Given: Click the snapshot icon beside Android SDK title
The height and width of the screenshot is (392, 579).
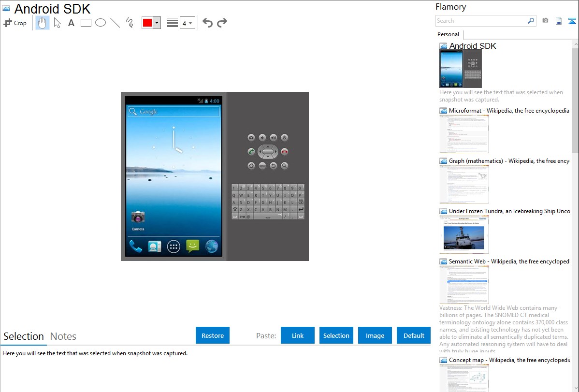Looking at the screenshot, I should coord(6,8).
